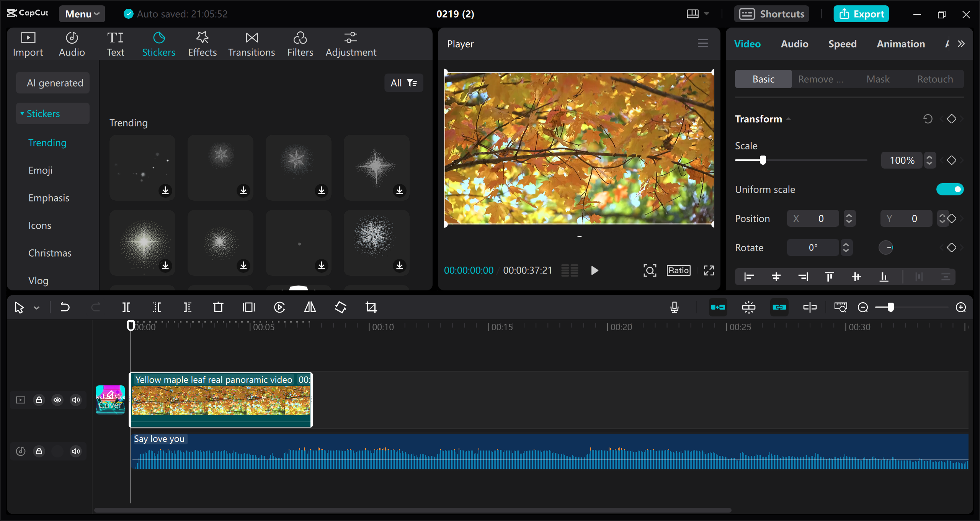Adjust the Scale slider
980x521 pixels.
tap(762, 160)
